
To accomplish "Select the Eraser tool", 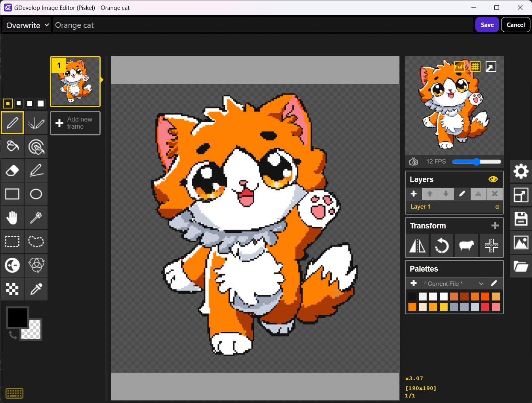I will [x=12, y=170].
